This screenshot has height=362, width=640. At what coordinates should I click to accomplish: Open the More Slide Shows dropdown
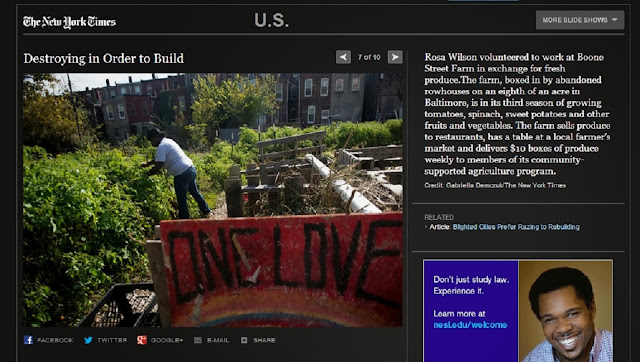point(580,20)
